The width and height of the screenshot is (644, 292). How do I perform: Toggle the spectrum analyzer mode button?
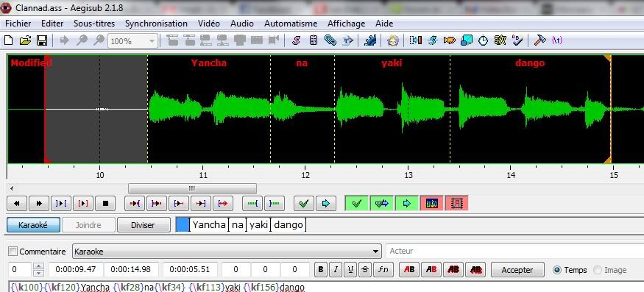[431, 203]
